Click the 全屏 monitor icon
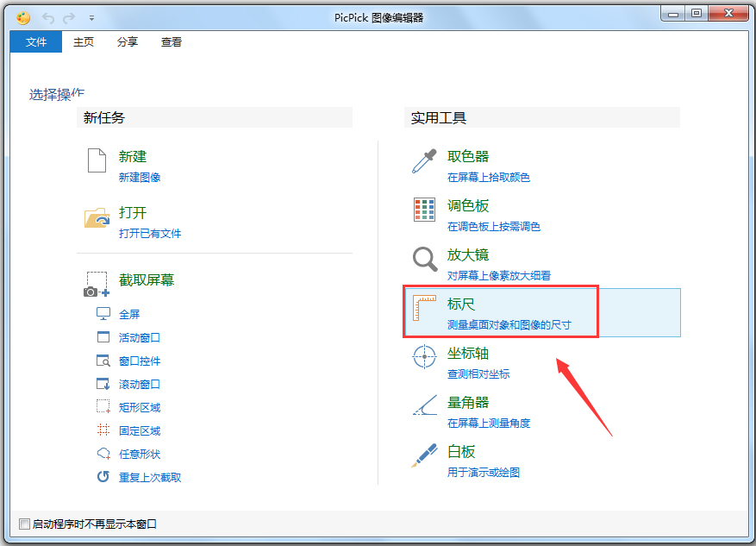The width and height of the screenshot is (756, 546). click(x=103, y=314)
